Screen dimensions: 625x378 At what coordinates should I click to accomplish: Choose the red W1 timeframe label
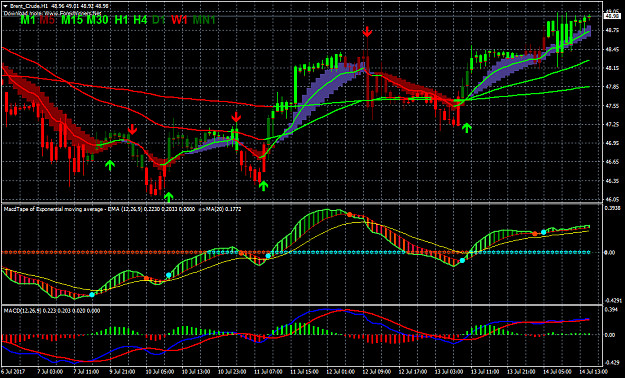click(179, 20)
